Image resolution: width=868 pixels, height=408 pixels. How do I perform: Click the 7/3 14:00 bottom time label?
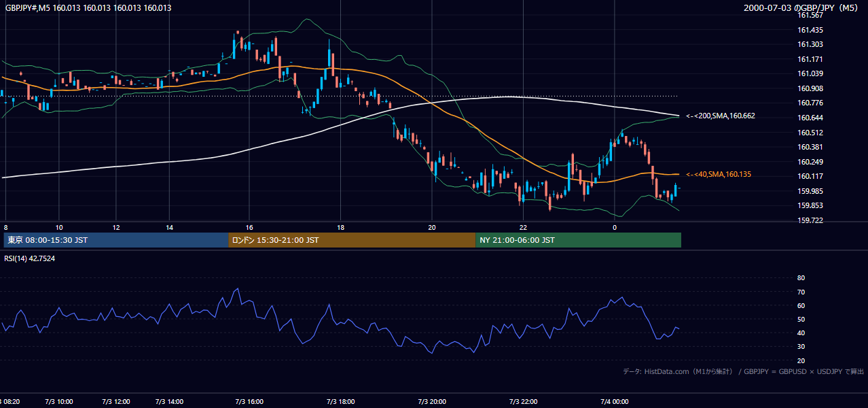[x=170, y=402]
